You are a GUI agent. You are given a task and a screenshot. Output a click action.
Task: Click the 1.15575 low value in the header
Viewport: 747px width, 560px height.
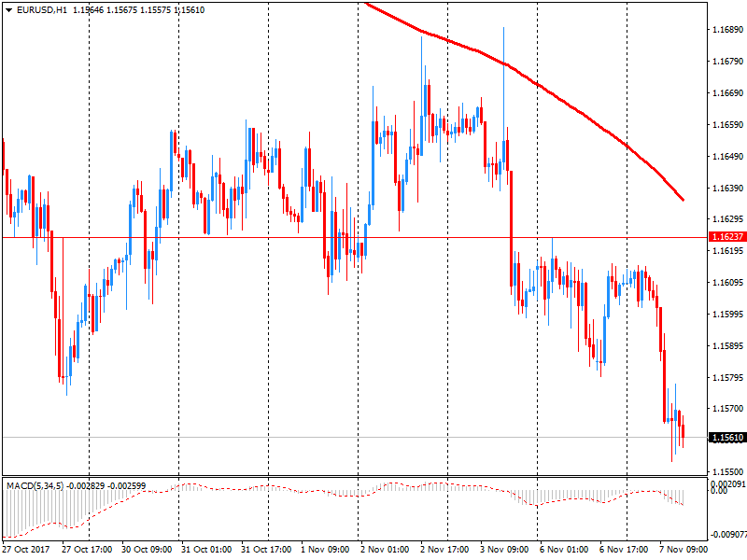click(155, 10)
